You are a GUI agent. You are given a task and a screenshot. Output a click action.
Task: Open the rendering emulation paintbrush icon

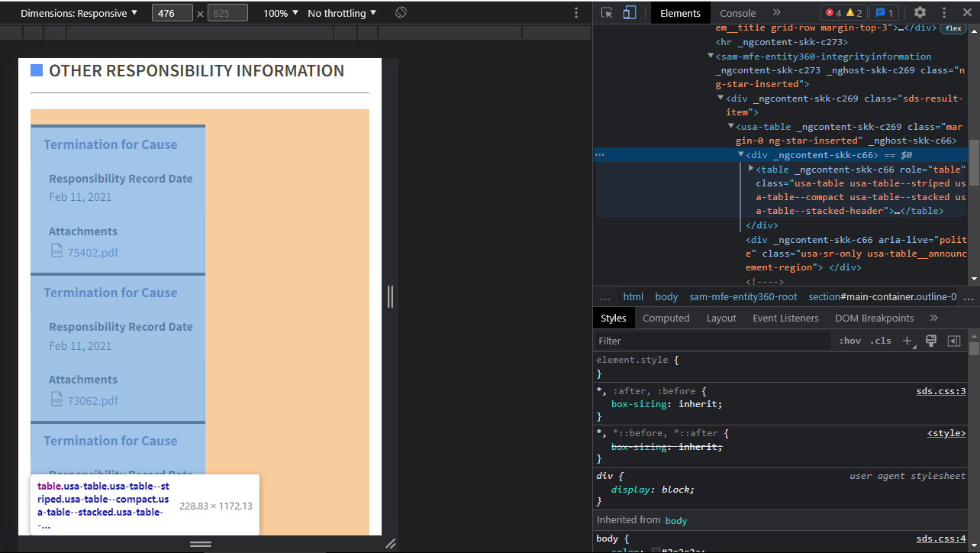pos(930,341)
